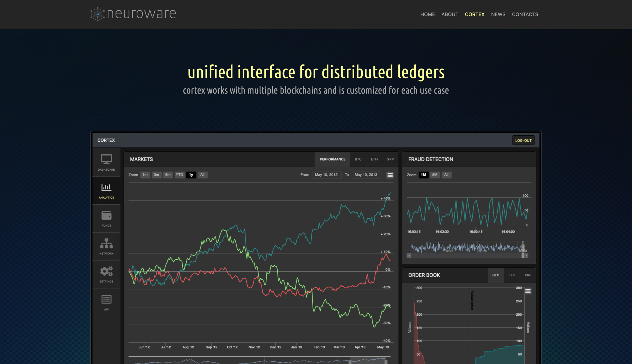Click Fraud Detection navigator range handle
Screen dimensions: 632x364
(x=523, y=247)
